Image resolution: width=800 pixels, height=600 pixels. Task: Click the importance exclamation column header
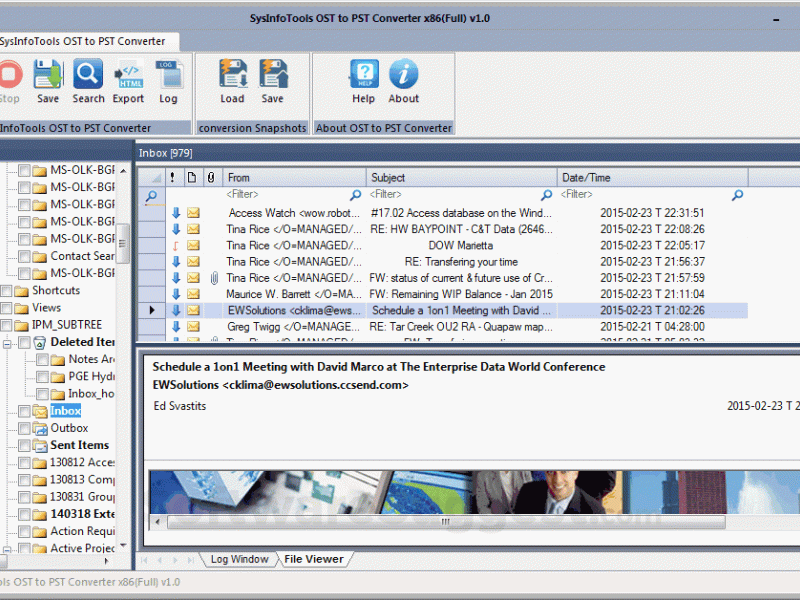(x=172, y=178)
